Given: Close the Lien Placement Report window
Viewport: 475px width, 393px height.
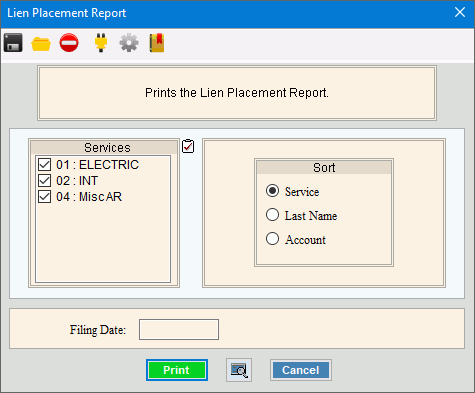Looking at the screenshot, I should click(x=460, y=13).
